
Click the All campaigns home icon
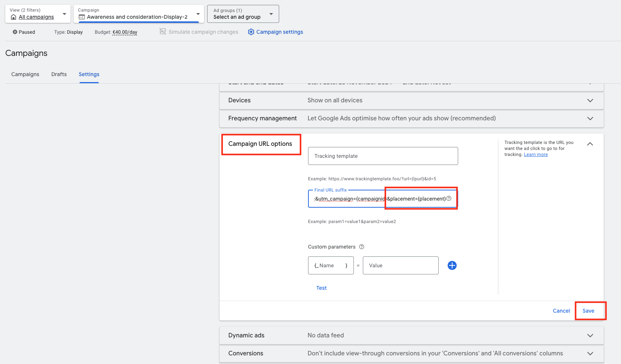(14, 17)
